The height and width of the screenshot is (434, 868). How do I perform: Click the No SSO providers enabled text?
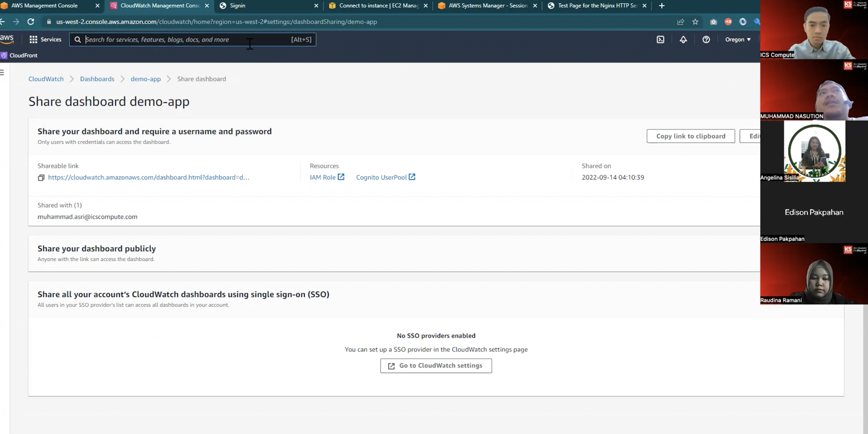coord(436,336)
